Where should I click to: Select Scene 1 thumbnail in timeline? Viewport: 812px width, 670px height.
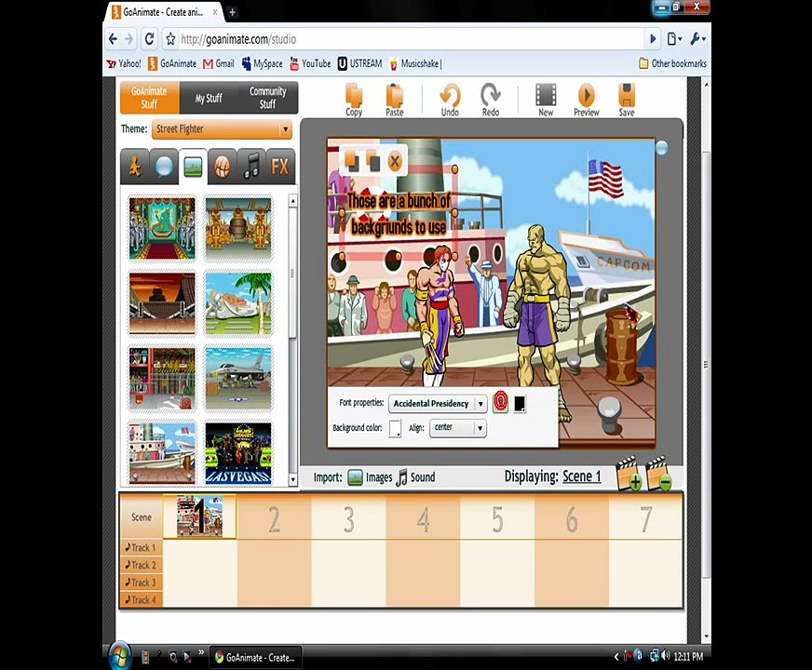pos(200,516)
